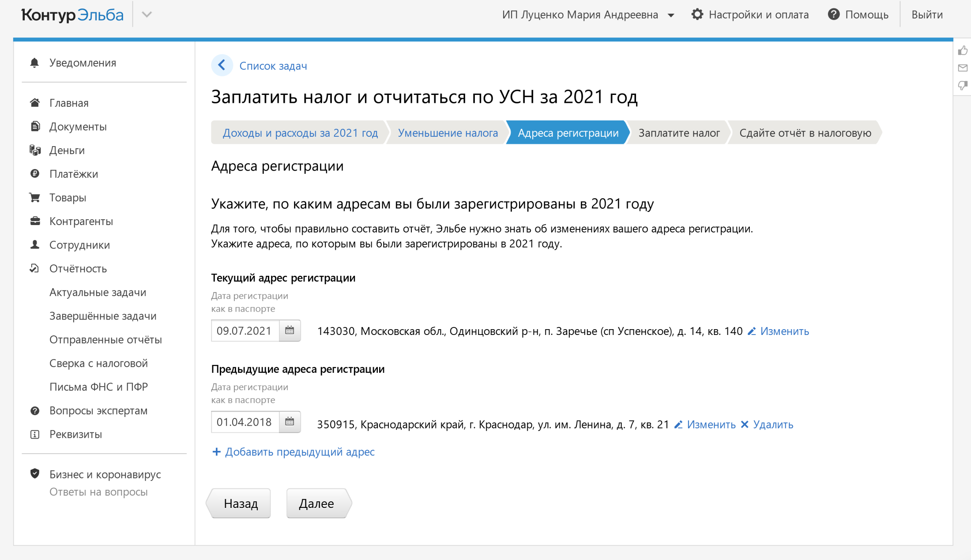
Task: Click the gear icon for Настройки и оплата
Action: 697,15
